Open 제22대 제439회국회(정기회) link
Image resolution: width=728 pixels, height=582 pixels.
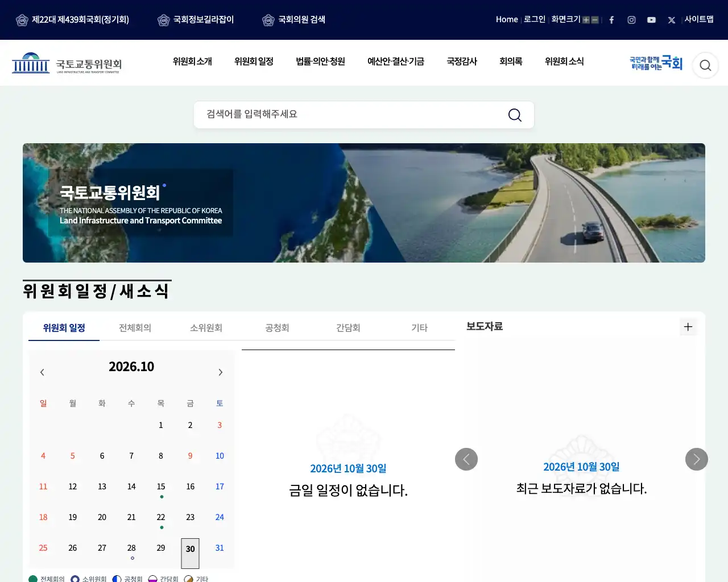pyautogui.click(x=72, y=20)
